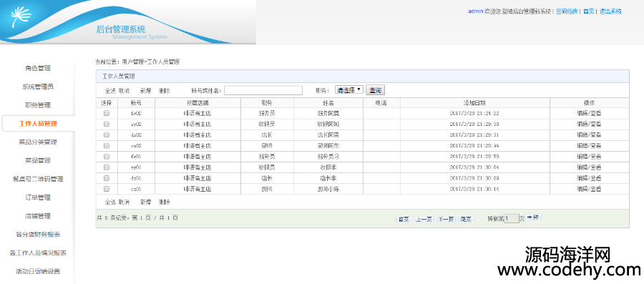Click the admin username in the header
The width and height of the screenshot is (644, 284).
click(475, 11)
